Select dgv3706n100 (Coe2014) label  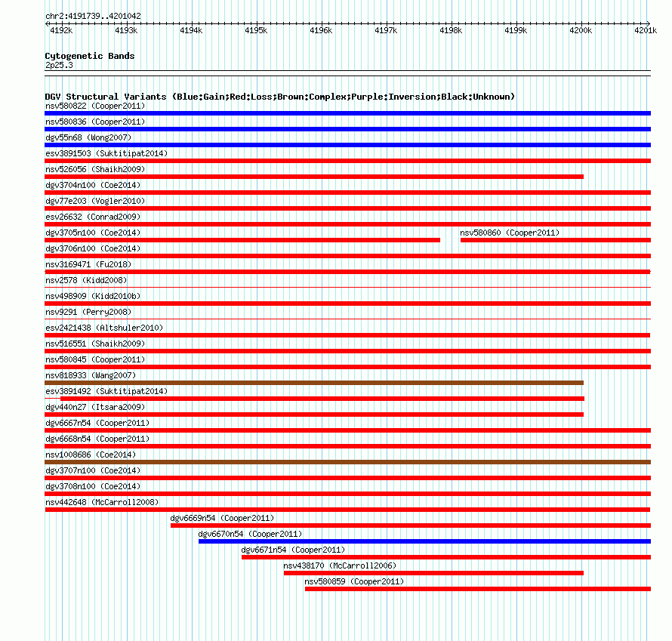[x=93, y=248]
